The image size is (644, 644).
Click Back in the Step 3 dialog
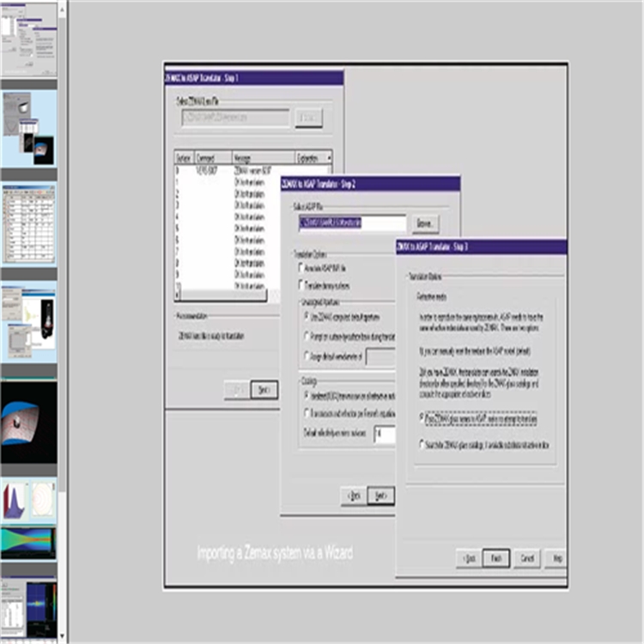469,558
